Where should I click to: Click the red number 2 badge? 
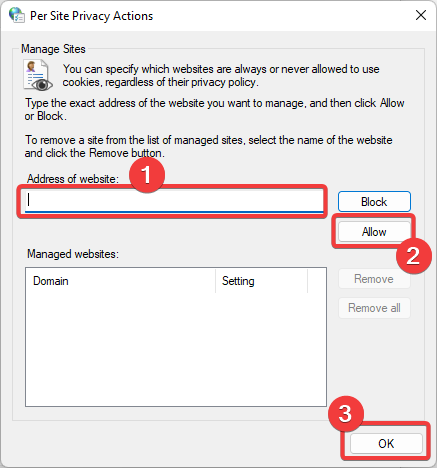point(414,256)
